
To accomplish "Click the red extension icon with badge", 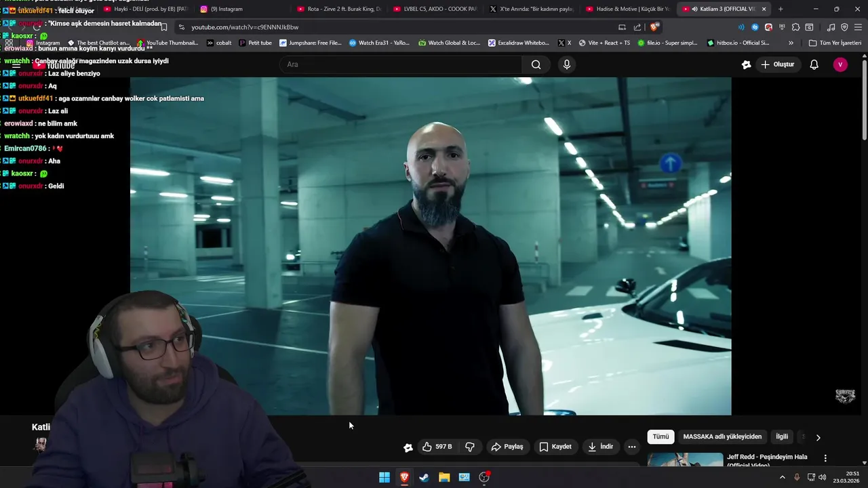I will point(768,27).
